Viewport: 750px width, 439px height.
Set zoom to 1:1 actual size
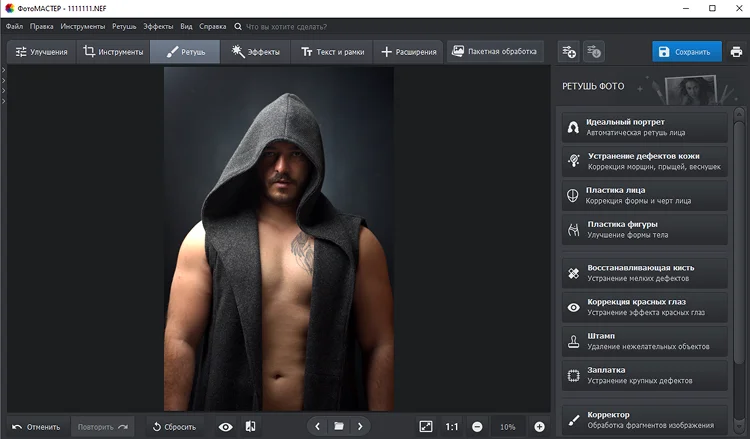click(x=452, y=427)
